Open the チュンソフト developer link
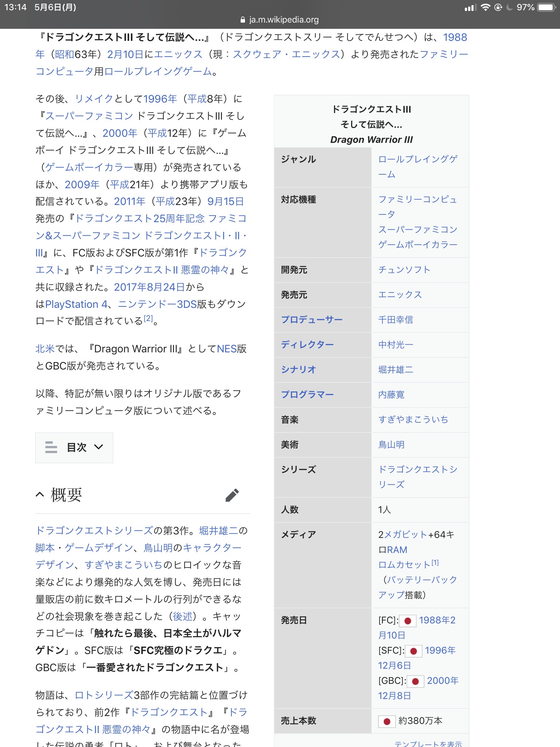 coord(404,270)
